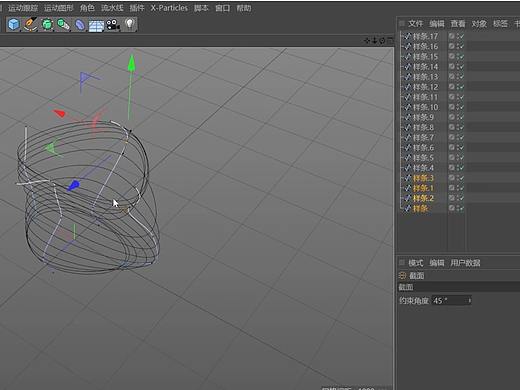Click the Attribute Manager panel grip icon

402,263
